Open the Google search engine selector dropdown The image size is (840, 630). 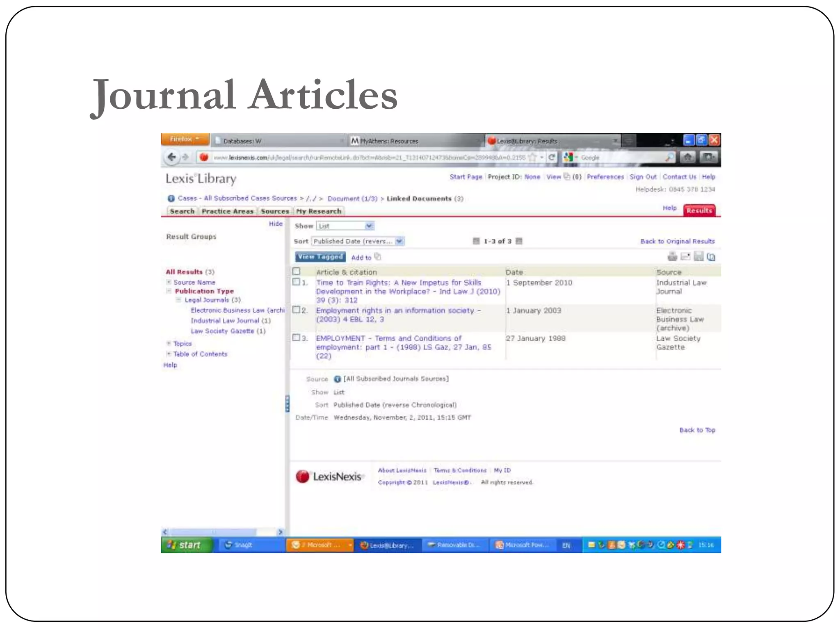571,157
